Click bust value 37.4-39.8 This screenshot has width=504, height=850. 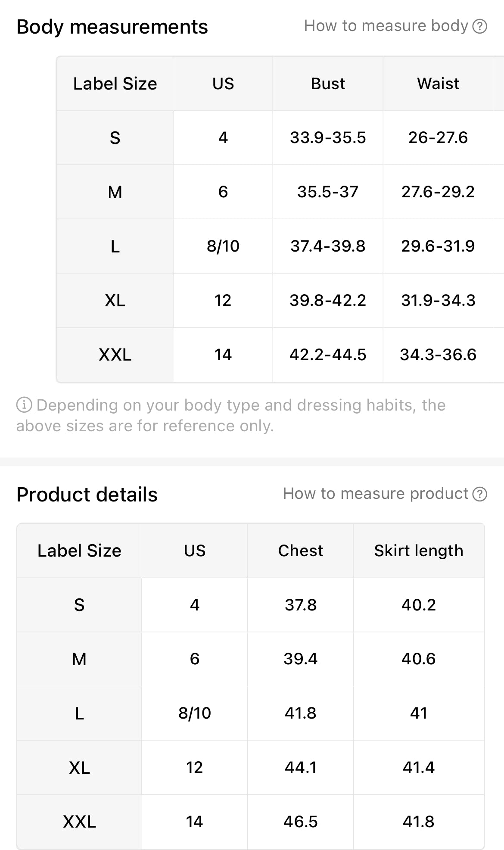(x=328, y=246)
